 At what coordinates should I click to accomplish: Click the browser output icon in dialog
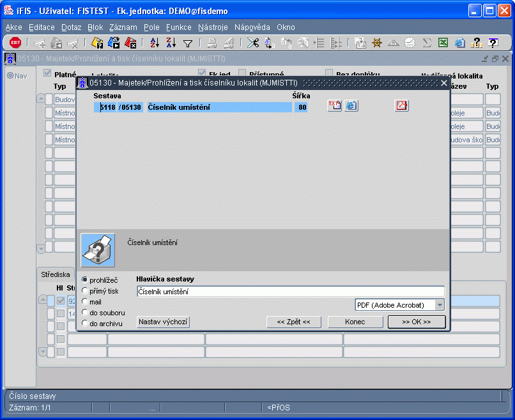click(351, 106)
